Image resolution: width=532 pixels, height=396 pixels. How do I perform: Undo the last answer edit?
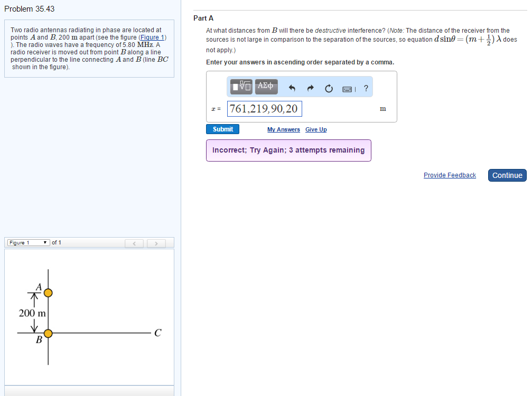(x=292, y=89)
